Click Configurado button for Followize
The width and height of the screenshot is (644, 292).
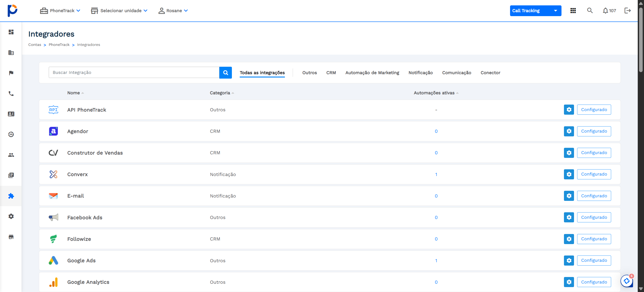click(594, 239)
